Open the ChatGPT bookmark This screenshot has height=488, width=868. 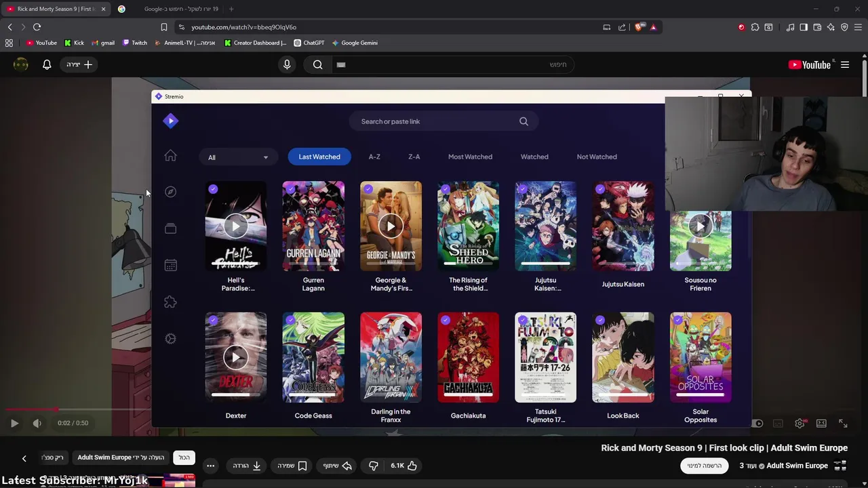(309, 43)
